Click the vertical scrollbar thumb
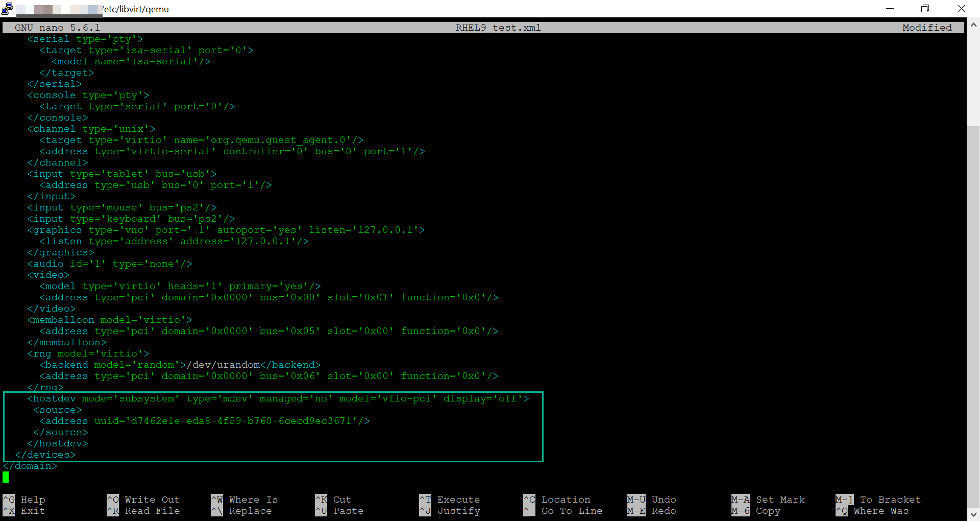 coord(973,316)
